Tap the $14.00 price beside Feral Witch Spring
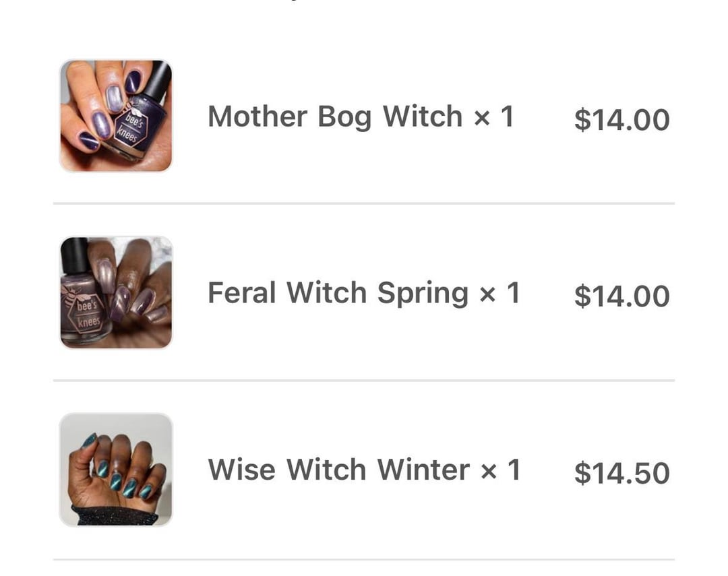The width and height of the screenshot is (728, 576). [621, 296]
